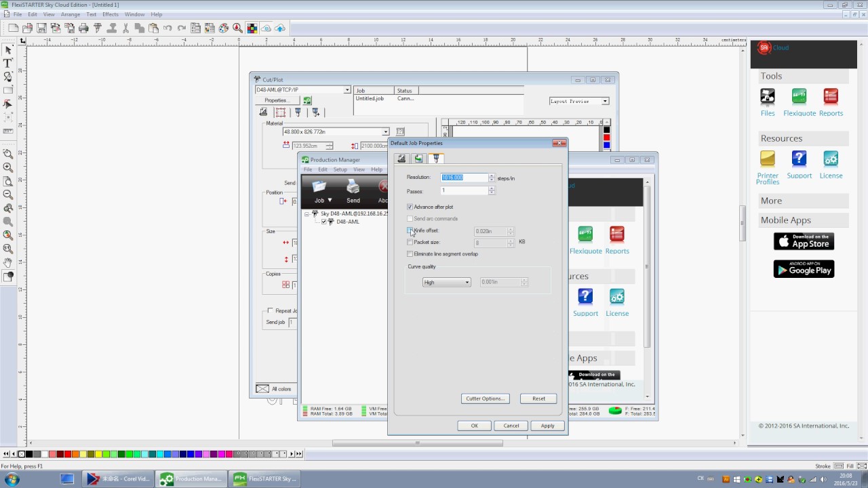Click the Cutter Options... button
Screen dimensions: 868x488
[x=485, y=399]
